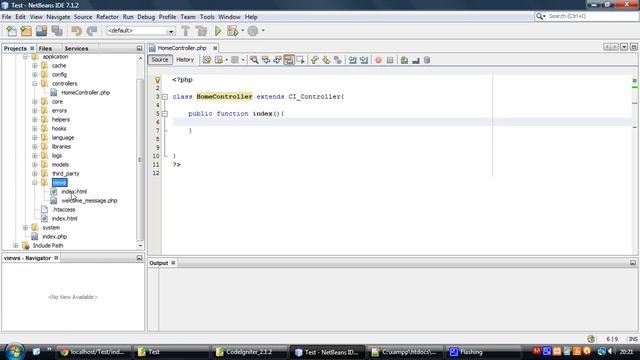Click the New Project toolbar icon

pos(26,31)
